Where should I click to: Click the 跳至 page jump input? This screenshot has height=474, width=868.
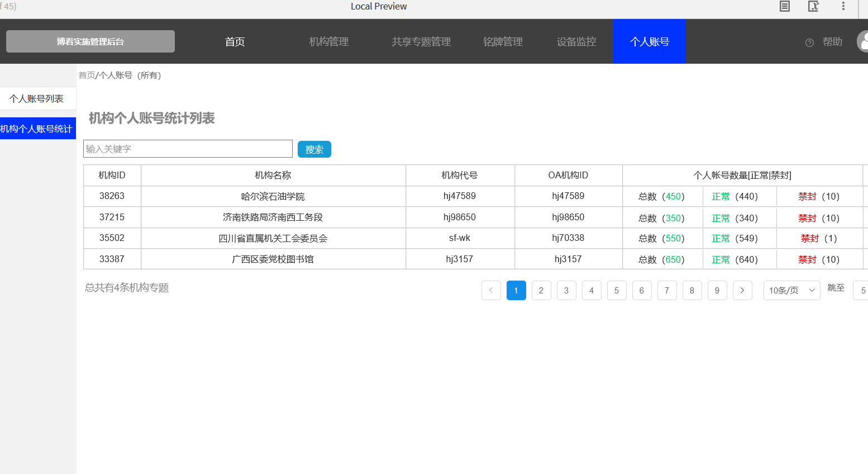pyautogui.click(x=861, y=290)
